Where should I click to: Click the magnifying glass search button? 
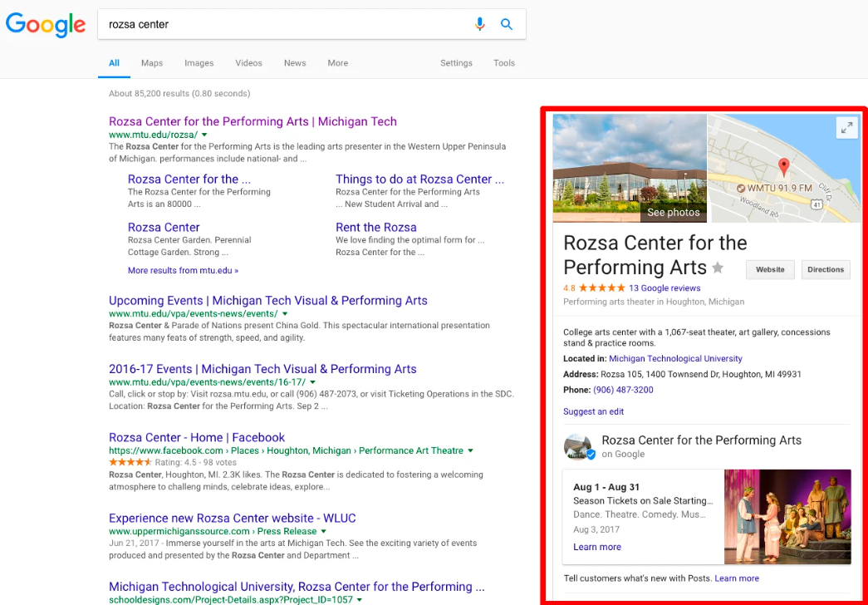click(x=507, y=24)
